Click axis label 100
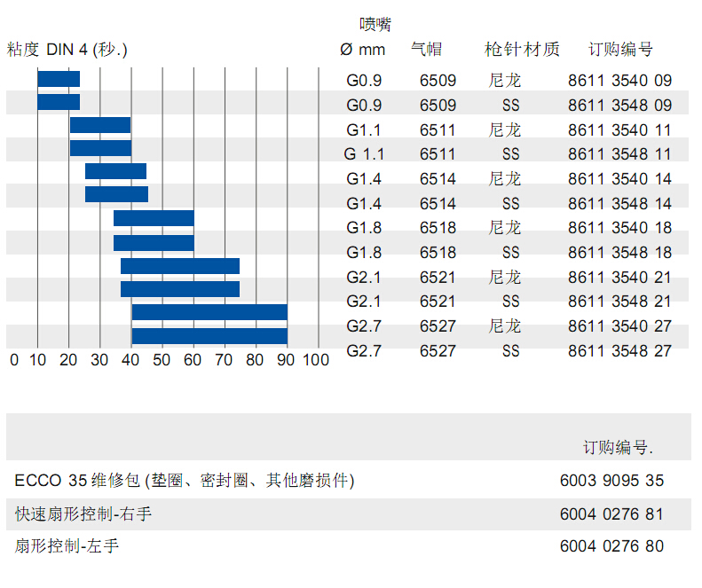 point(316,360)
